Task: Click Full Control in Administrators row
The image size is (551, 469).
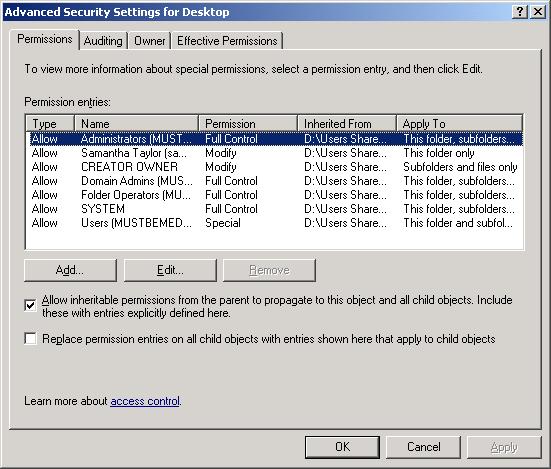Action: tap(231, 139)
